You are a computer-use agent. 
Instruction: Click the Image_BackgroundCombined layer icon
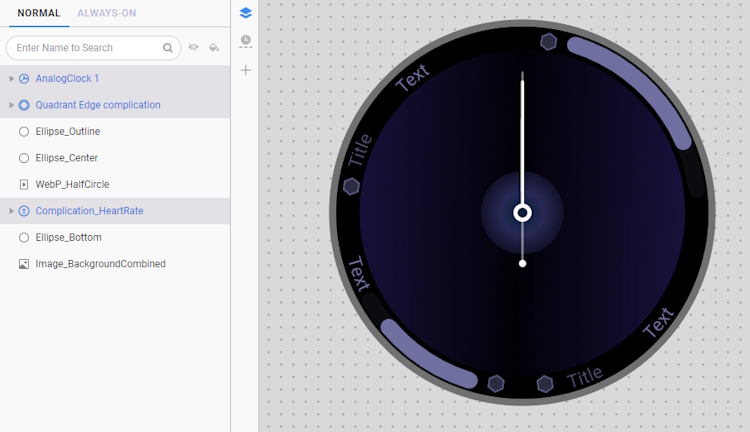point(24,264)
